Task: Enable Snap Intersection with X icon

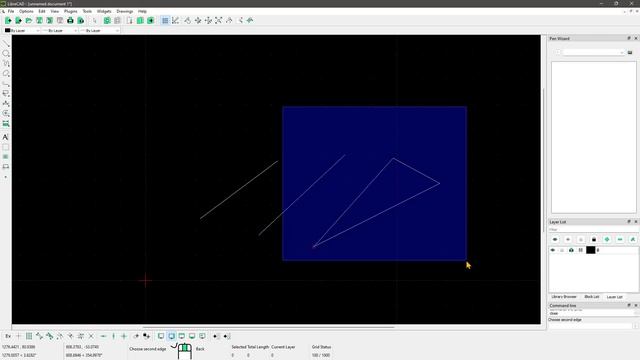Action: point(91,336)
